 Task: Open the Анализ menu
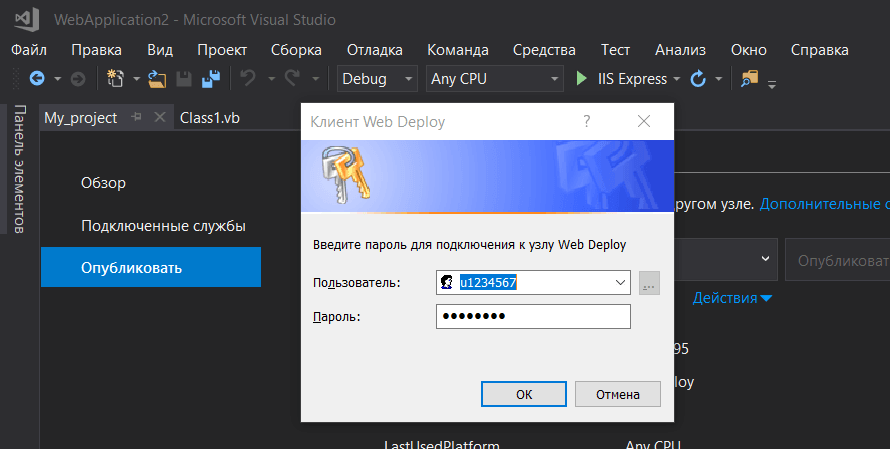click(x=681, y=50)
